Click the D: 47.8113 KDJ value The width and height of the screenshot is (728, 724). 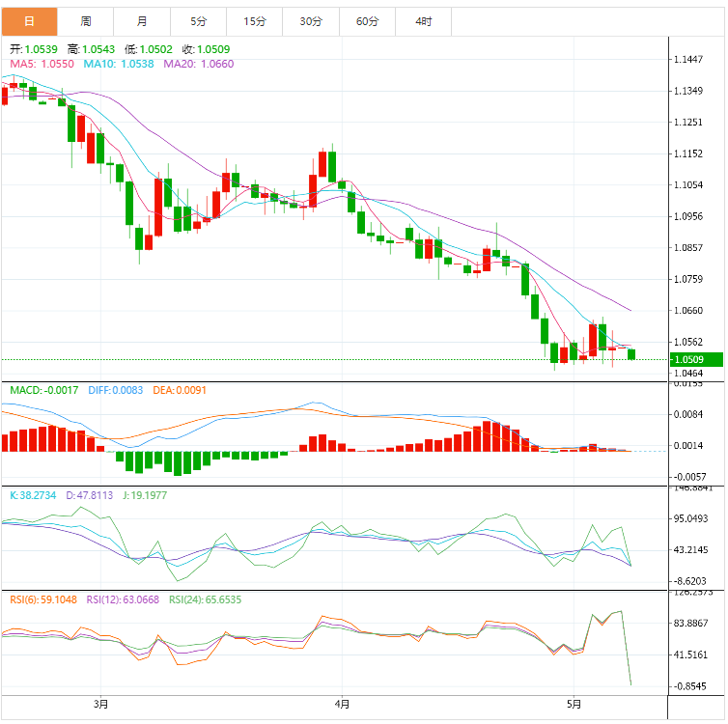tap(89, 495)
